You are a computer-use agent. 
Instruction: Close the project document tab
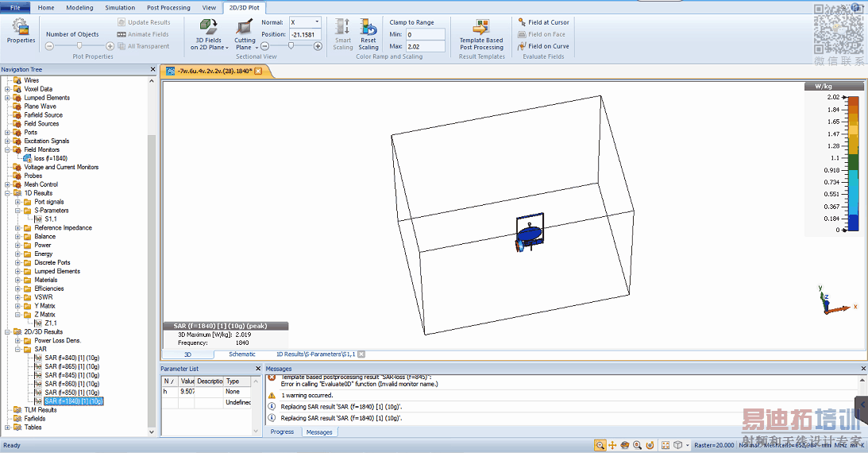[x=258, y=71]
